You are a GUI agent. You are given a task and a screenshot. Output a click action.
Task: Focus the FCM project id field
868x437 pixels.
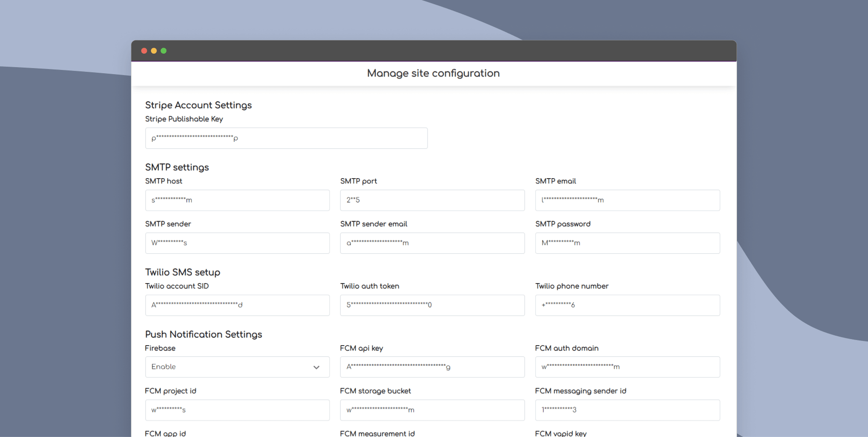coord(237,410)
